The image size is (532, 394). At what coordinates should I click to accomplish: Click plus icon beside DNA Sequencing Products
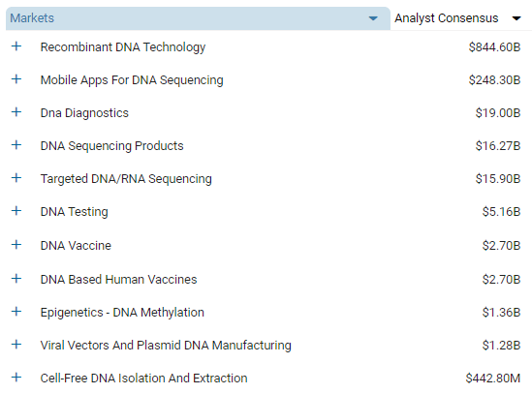(x=16, y=145)
